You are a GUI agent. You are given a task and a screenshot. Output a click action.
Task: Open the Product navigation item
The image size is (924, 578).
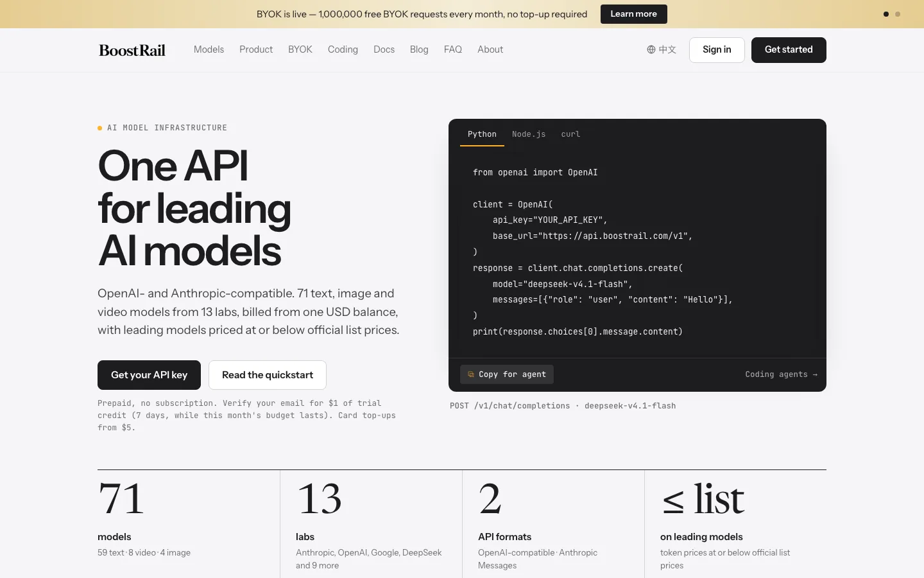tap(256, 49)
